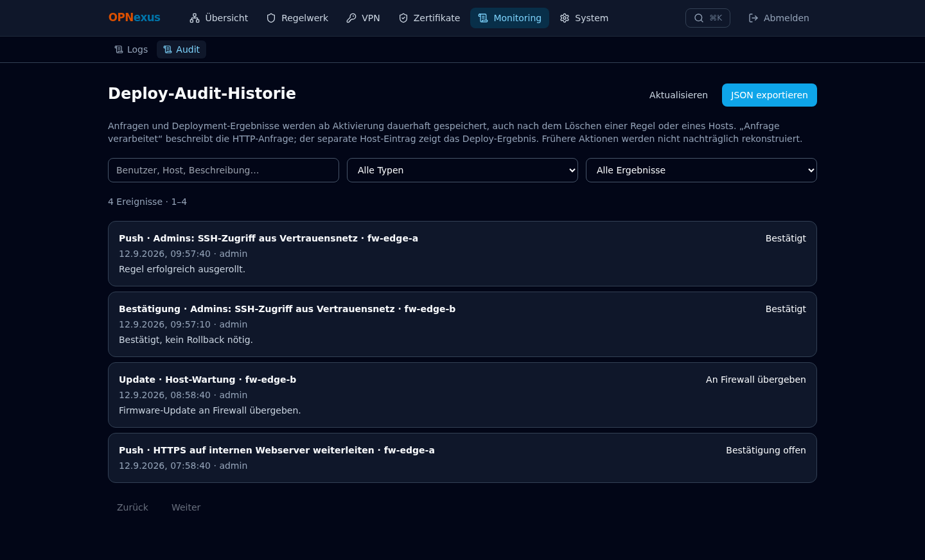Select the Audit tab
Screen dimensions: 925x560
[181, 49]
